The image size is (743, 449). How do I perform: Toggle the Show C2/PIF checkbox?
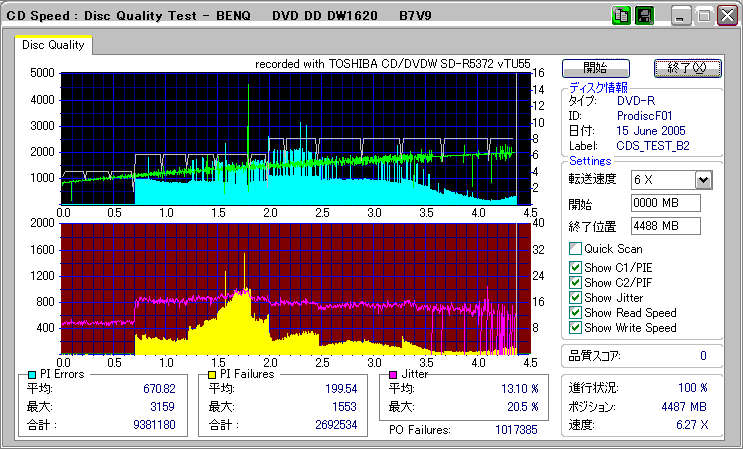coord(575,282)
